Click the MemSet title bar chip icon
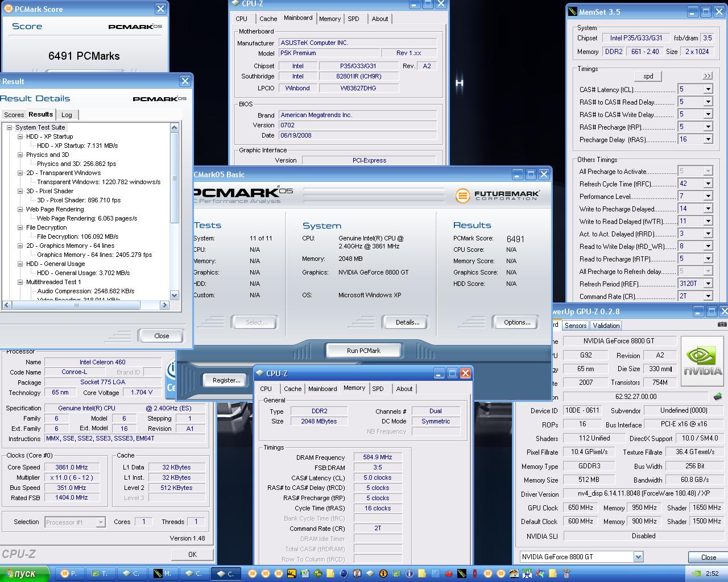The height and width of the screenshot is (582, 728). 572,11
